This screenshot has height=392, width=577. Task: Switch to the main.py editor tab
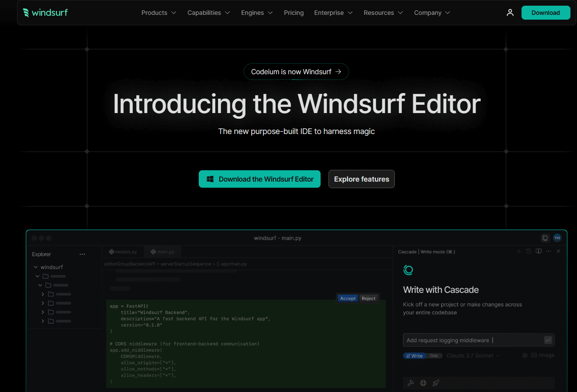coord(162,252)
